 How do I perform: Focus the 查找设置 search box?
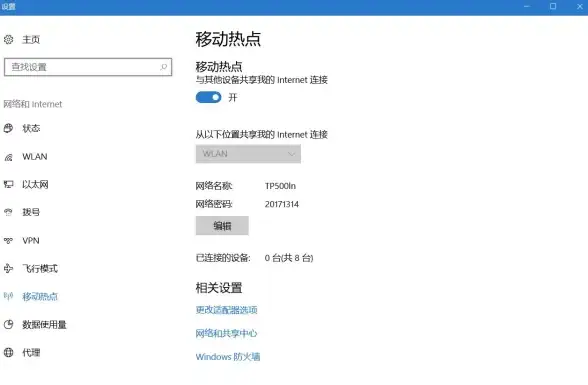point(88,67)
